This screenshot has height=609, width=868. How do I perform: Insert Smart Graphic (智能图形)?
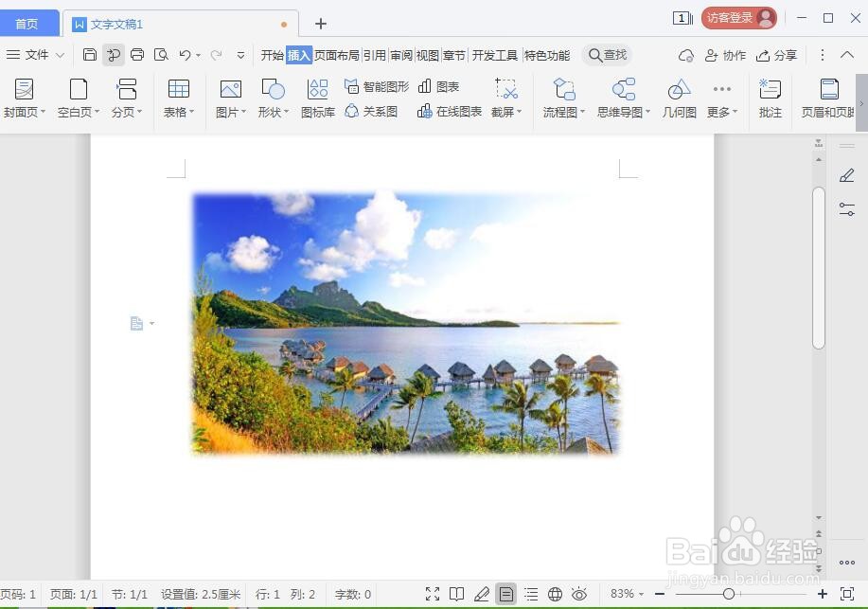(377, 86)
